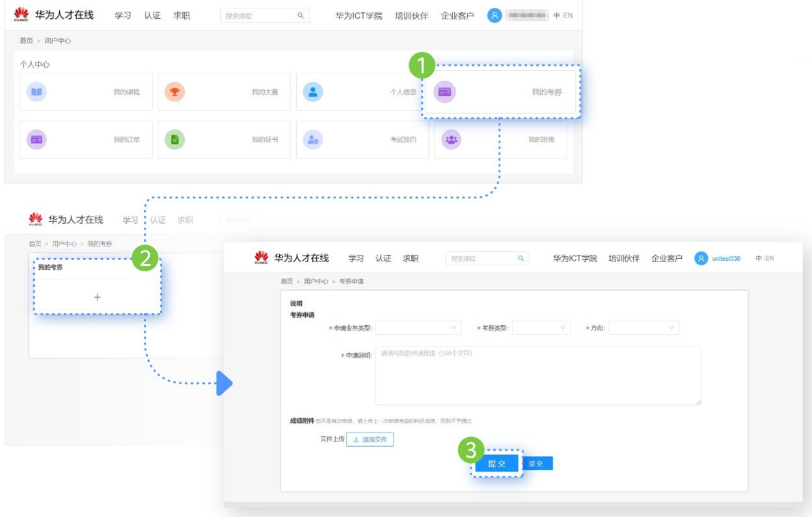Expand the 考券类型 dropdown

541,328
